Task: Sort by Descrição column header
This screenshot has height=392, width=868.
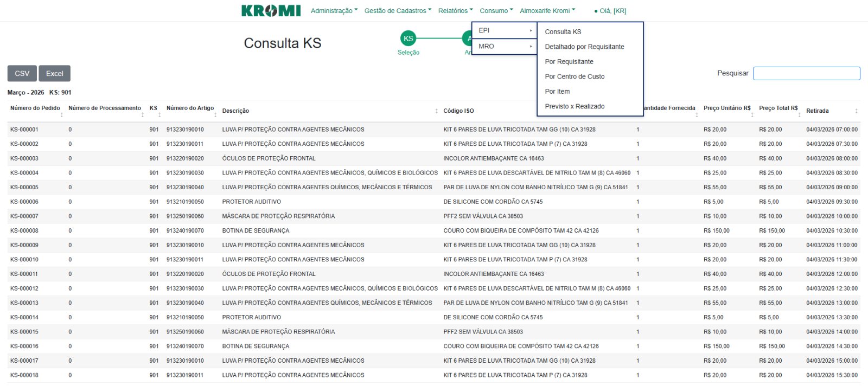Action: pyautogui.click(x=330, y=111)
